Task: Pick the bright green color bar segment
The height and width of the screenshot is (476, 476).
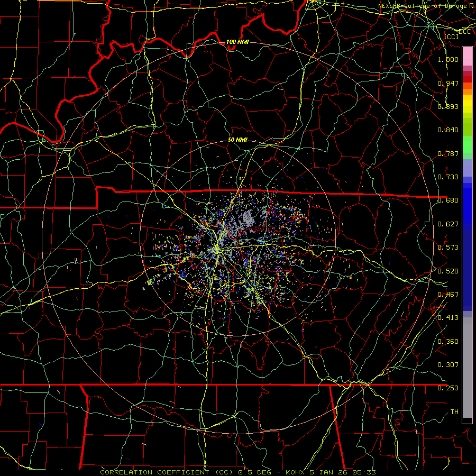Action: [x=467, y=144]
